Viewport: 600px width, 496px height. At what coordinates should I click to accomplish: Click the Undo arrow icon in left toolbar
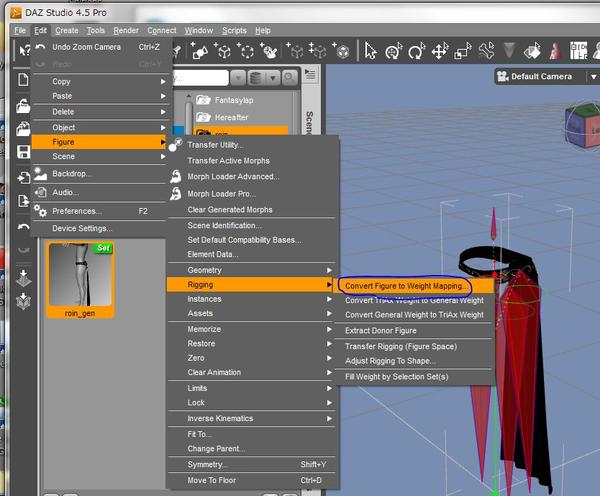[23, 227]
